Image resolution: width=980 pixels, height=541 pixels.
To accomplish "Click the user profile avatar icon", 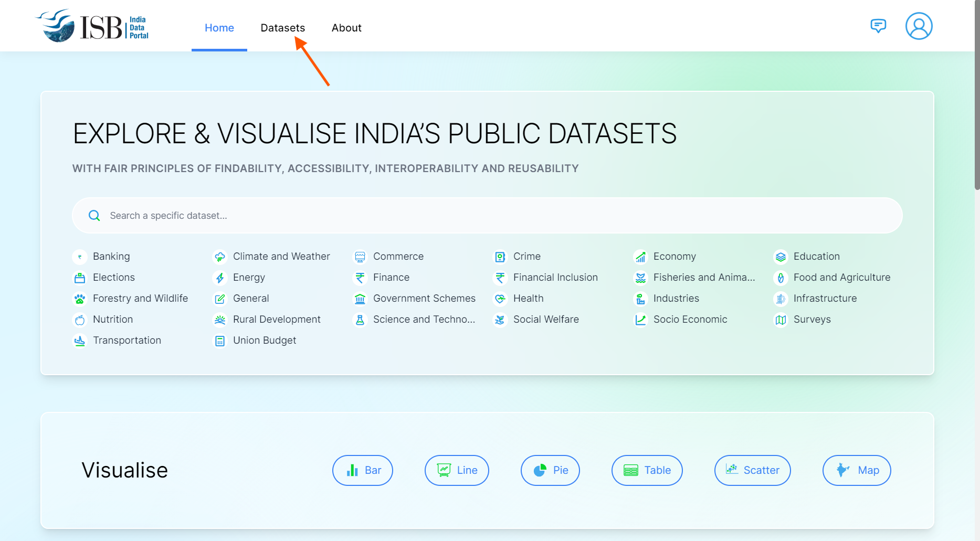I will point(919,26).
